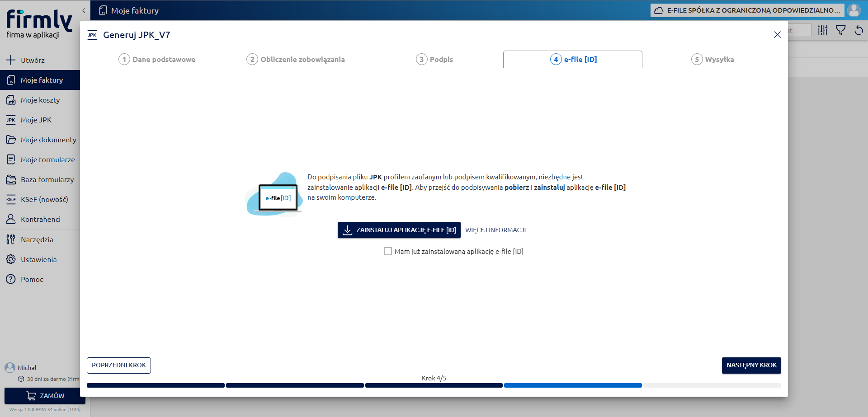Select step 4 e-file [ID] tab
This screenshot has width=868, height=417.
(573, 59)
